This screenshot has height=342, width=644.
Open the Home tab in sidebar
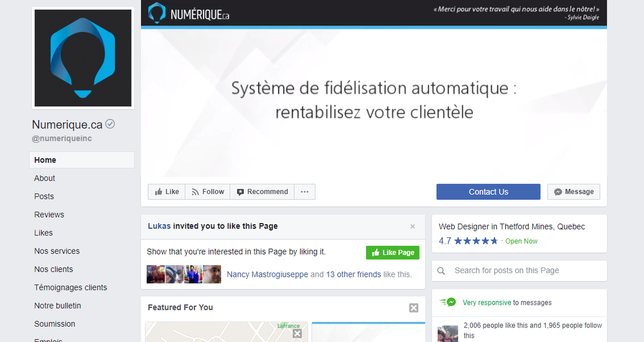point(82,160)
